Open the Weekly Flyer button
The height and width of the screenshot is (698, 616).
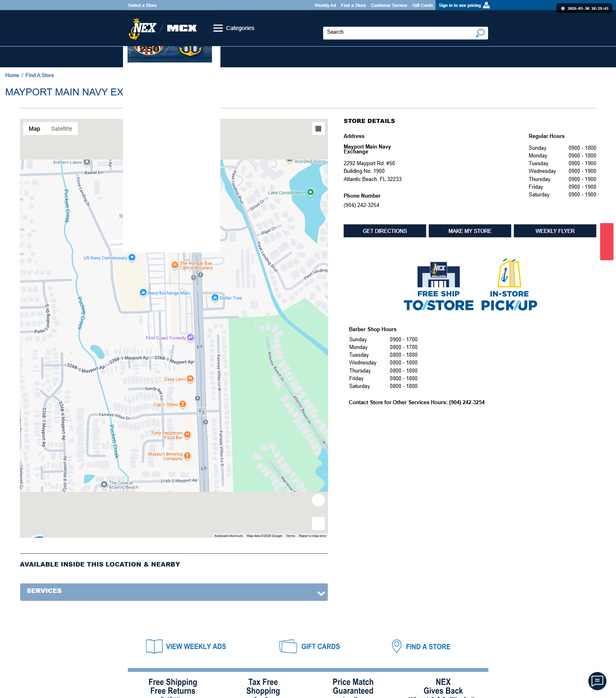(x=555, y=231)
